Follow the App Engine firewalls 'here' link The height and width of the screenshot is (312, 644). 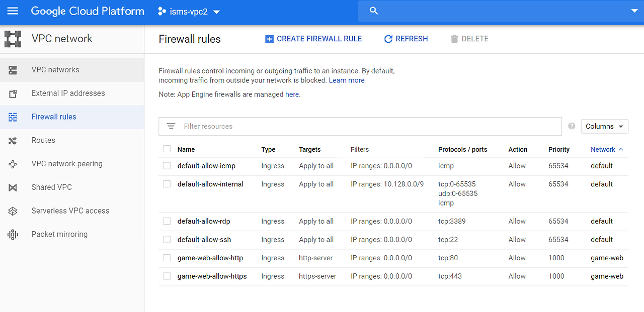[x=293, y=94]
